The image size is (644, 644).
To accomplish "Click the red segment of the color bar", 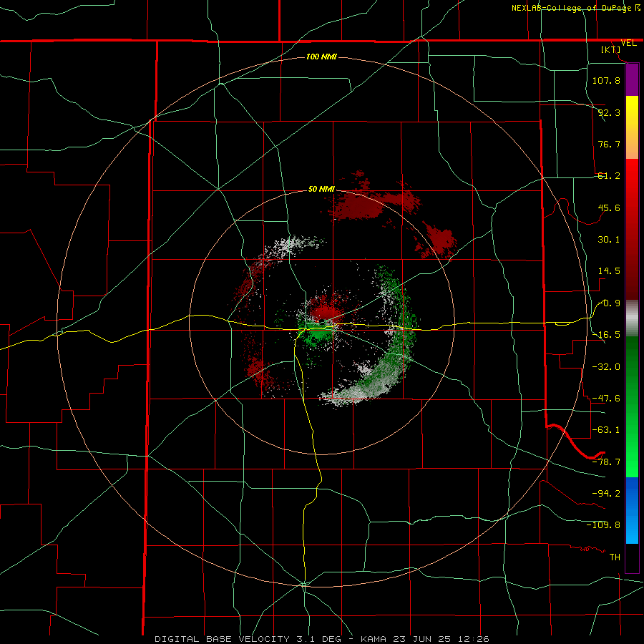I will (632, 229).
